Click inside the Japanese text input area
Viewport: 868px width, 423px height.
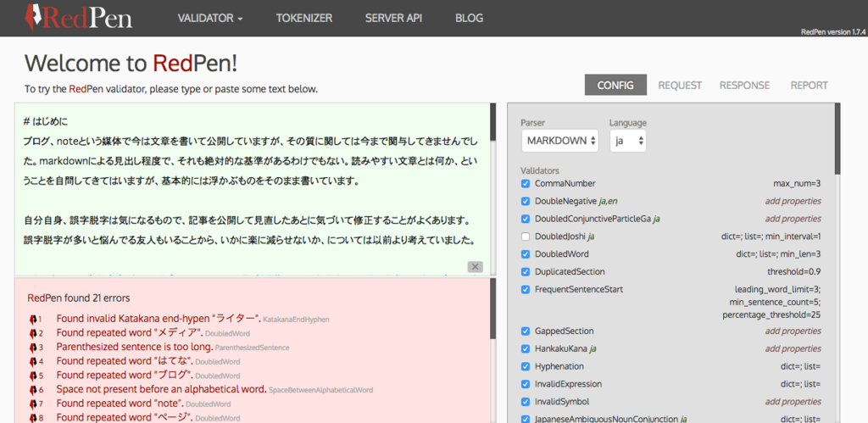(x=251, y=188)
